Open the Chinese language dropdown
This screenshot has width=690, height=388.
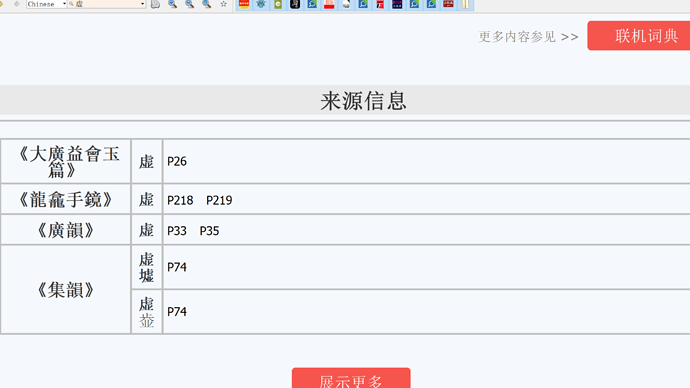46,4
